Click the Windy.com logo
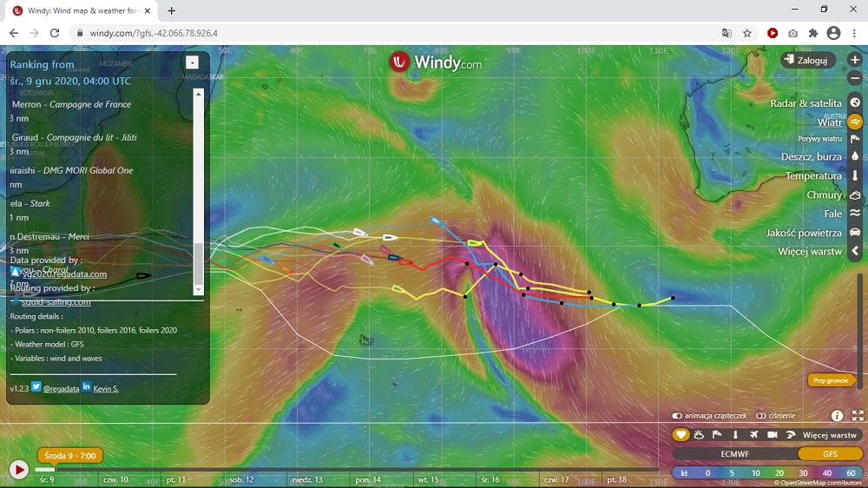The width and height of the screenshot is (868, 488). click(435, 62)
